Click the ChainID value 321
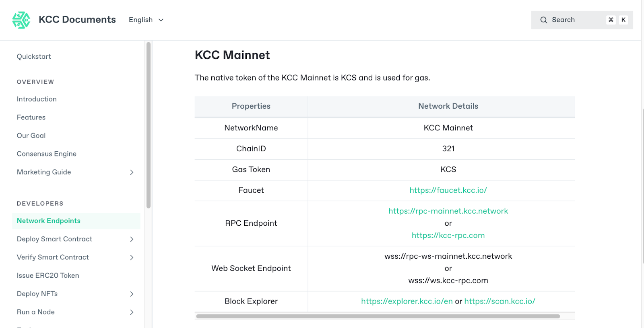This screenshot has height=328, width=644. 448,149
